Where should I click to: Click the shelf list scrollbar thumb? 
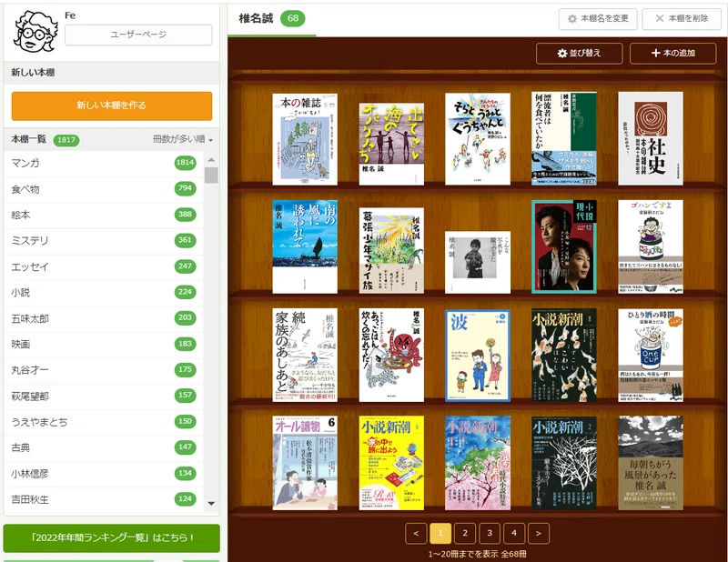[x=211, y=176]
